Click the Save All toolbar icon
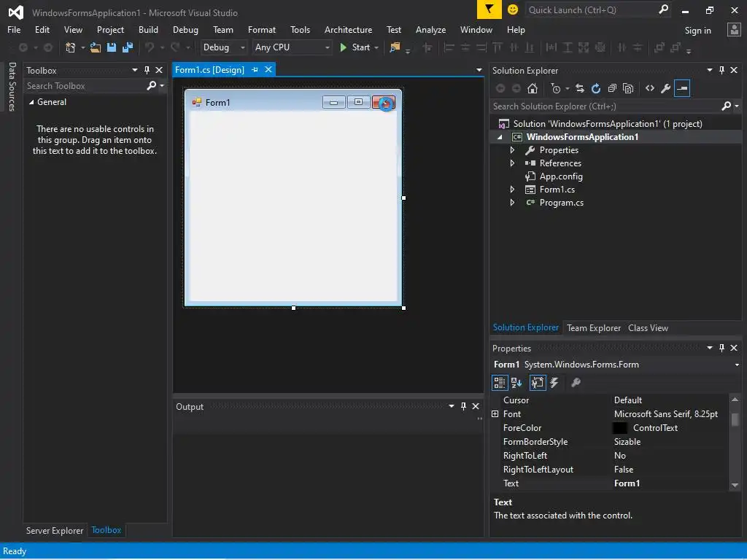747x560 pixels. coord(127,47)
